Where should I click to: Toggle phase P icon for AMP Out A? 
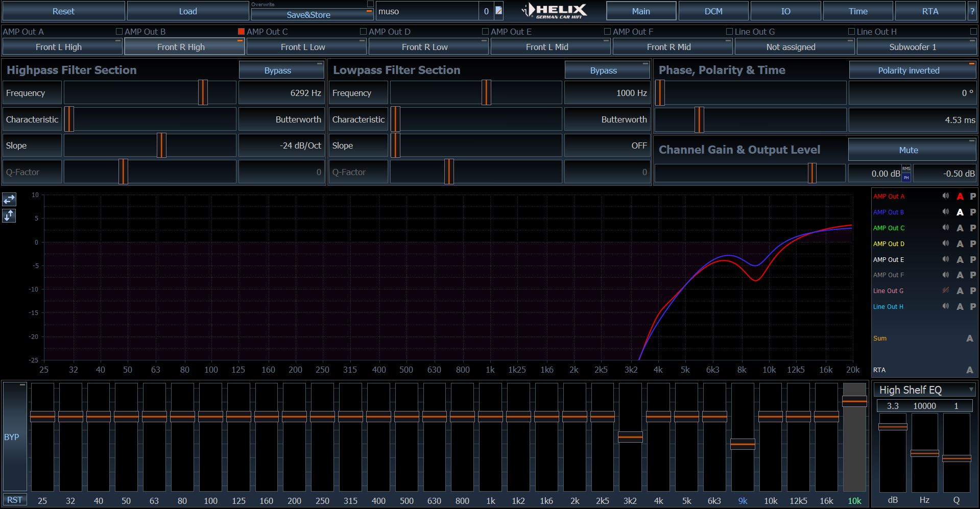973,196
